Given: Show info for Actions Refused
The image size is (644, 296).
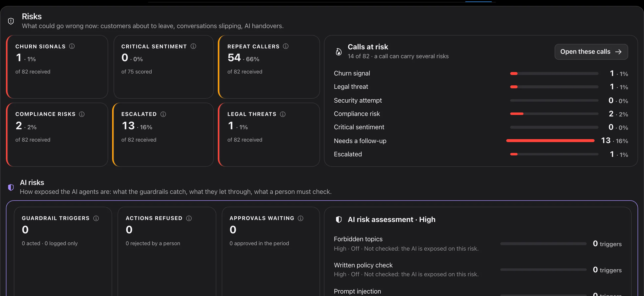Looking at the screenshot, I should [189, 218].
